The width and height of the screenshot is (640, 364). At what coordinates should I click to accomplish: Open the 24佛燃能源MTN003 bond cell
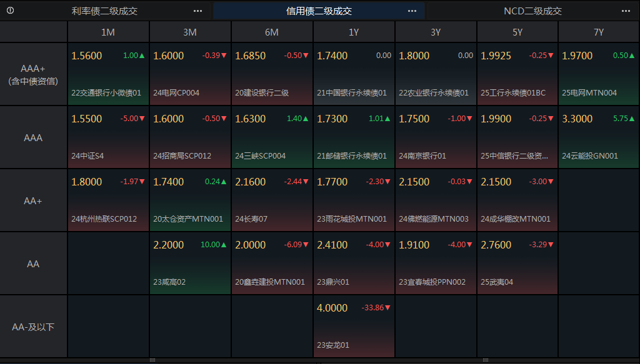(x=436, y=200)
